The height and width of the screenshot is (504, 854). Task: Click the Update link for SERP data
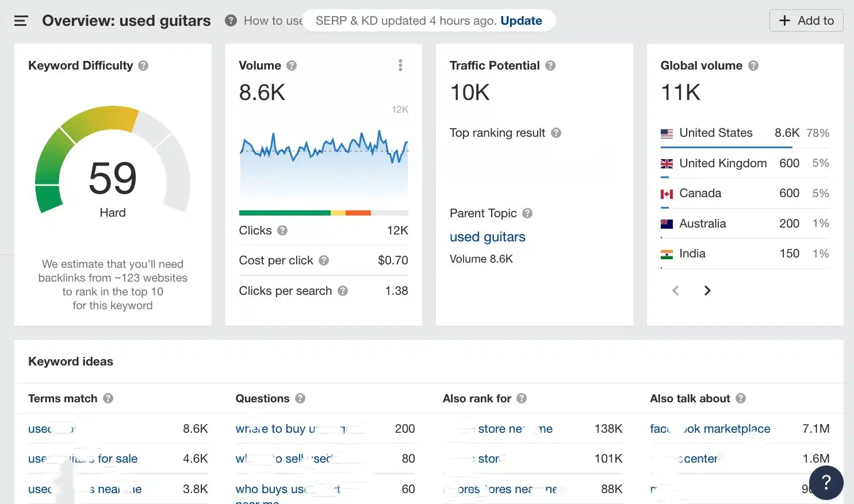click(521, 20)
